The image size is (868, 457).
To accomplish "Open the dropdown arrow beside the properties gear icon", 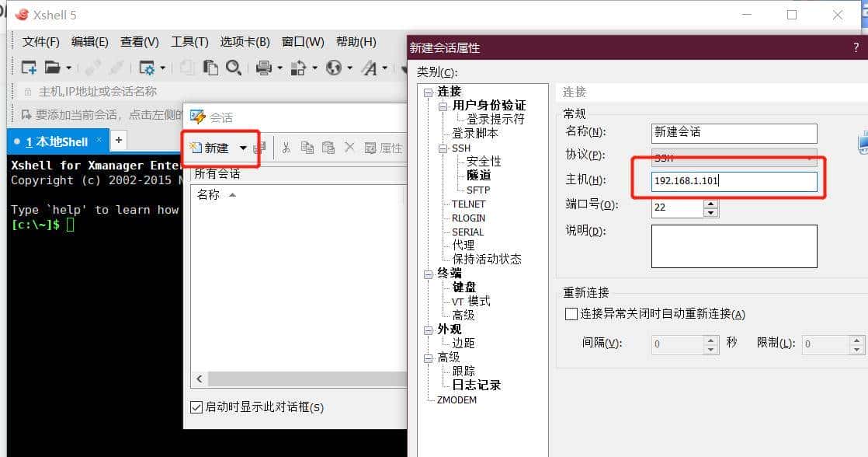I will 162,68.
